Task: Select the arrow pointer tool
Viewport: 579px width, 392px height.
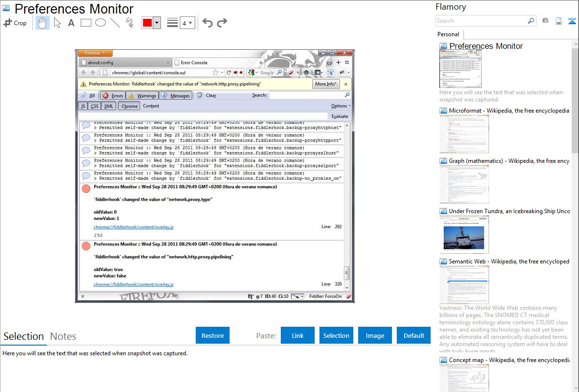Action: (x=57, y=23)
